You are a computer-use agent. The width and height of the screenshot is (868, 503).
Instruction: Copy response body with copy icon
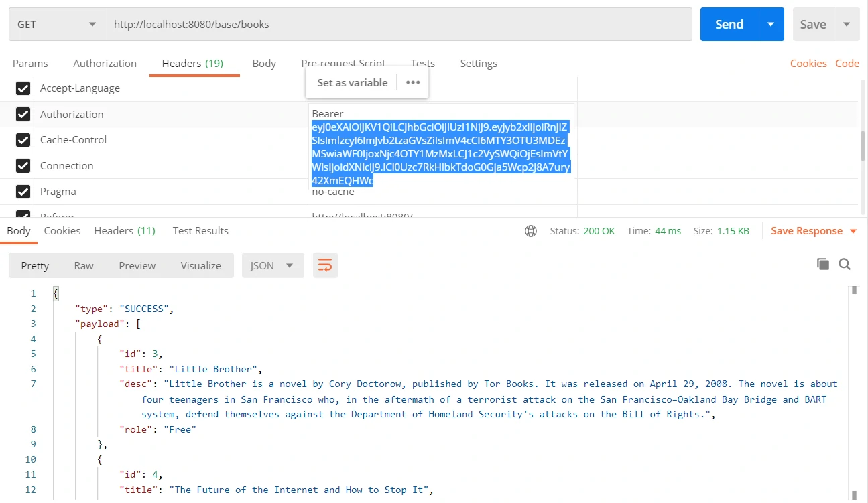(823, 264)
